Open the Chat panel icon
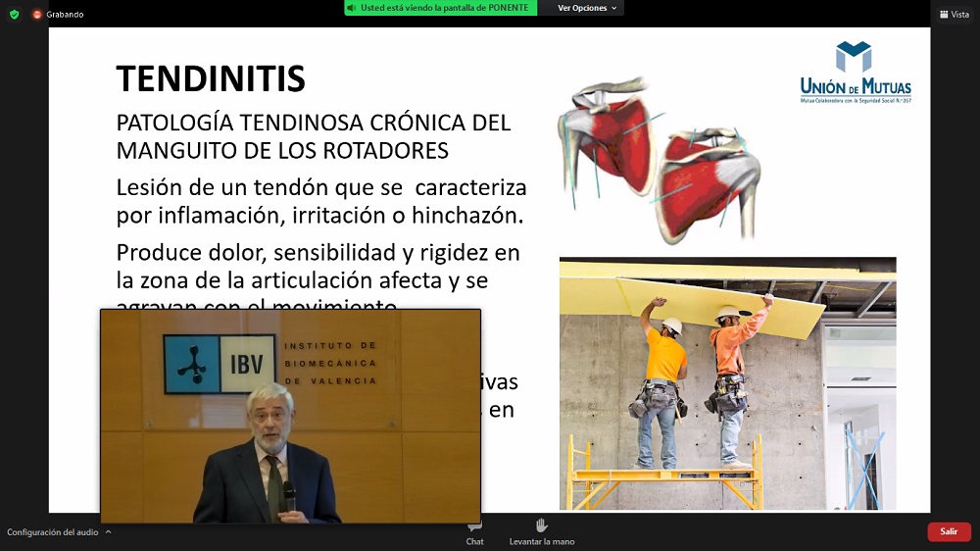Viewport: 980px width, 551px height. coord(474,526)
